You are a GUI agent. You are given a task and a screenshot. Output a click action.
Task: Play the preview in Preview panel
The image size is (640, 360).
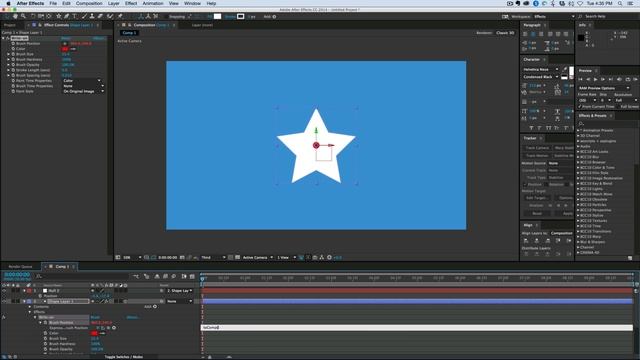[596, 79]
